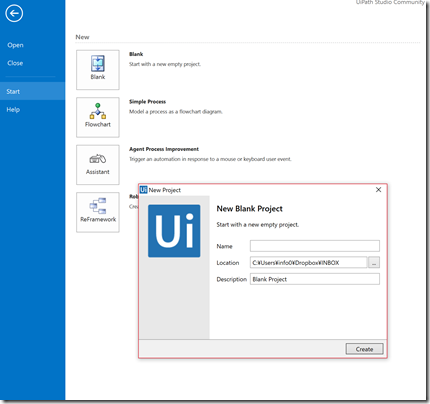Click the large Ui logo in New Project dialog
This screenshot has height=404, width=430.
coord(174,231)
